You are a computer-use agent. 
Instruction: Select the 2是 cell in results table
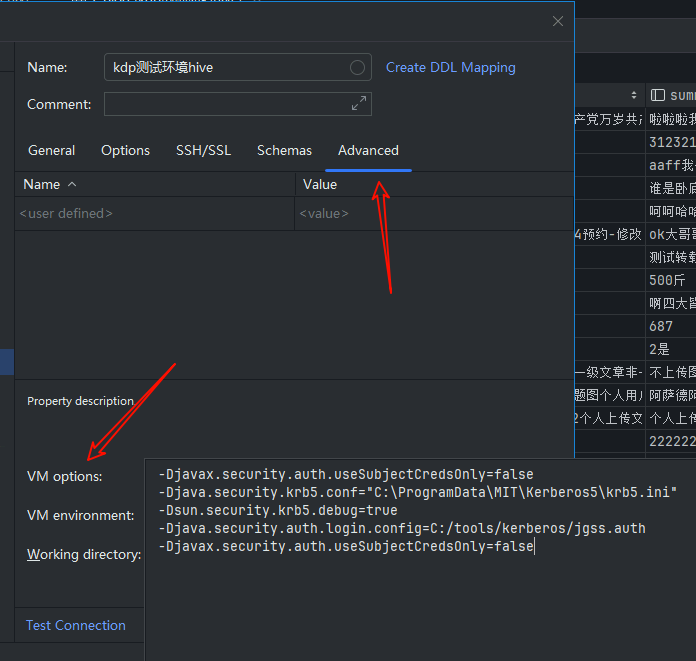coord(671,349)
